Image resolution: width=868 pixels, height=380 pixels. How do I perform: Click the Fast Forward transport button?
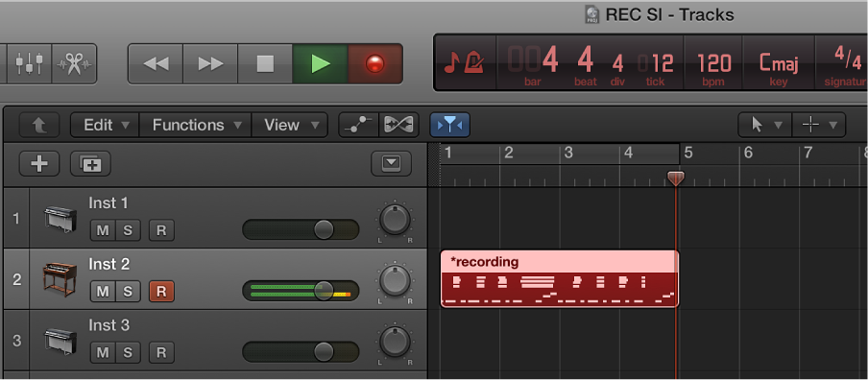[x=210, y=63]
